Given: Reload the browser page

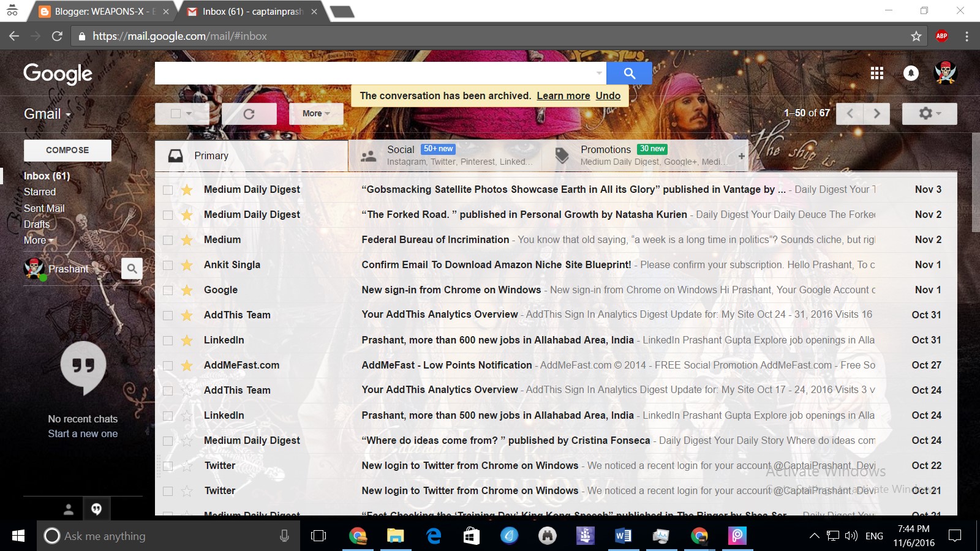Looking at the screenshot, I should click(x=57, y=36).
